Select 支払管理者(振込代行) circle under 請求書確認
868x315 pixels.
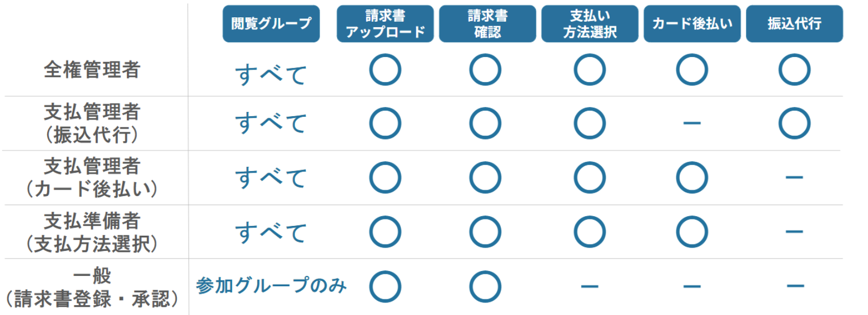pyautogui.click(x=485, y=123)
